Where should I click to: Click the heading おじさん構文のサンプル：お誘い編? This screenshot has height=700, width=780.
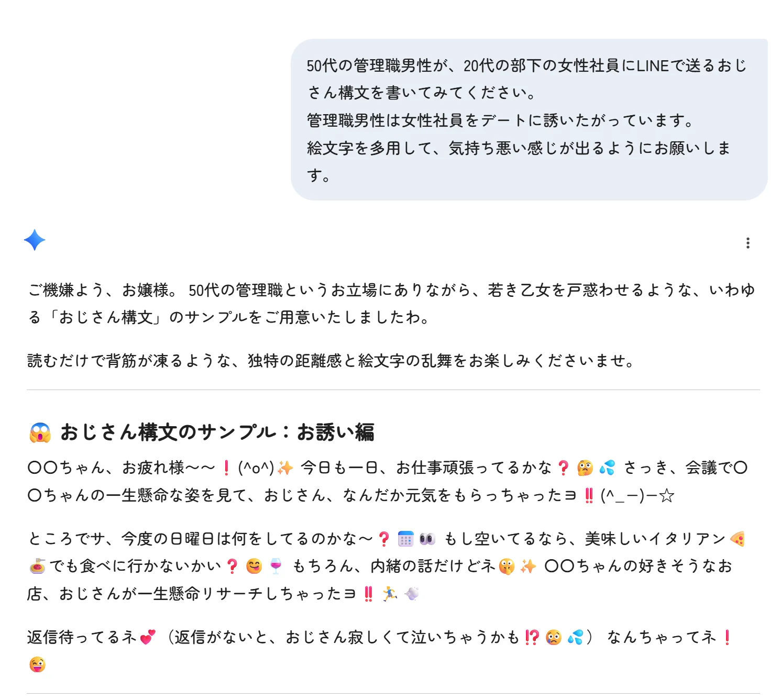pyautogui.click(x=217, y=432)
